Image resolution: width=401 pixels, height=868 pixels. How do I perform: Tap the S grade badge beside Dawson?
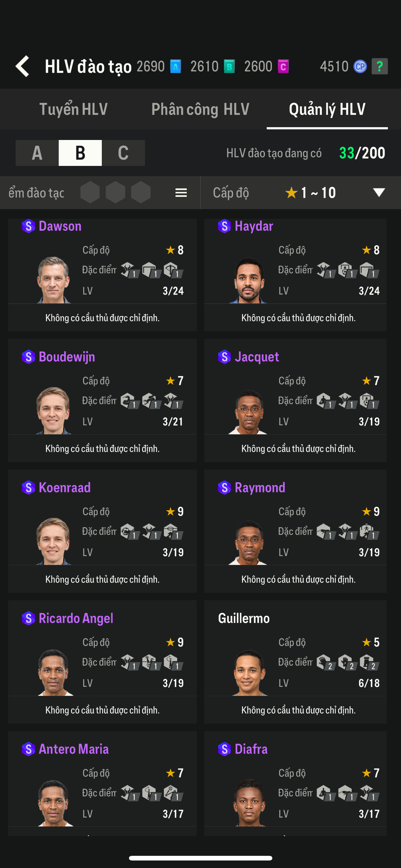(28, 226)
